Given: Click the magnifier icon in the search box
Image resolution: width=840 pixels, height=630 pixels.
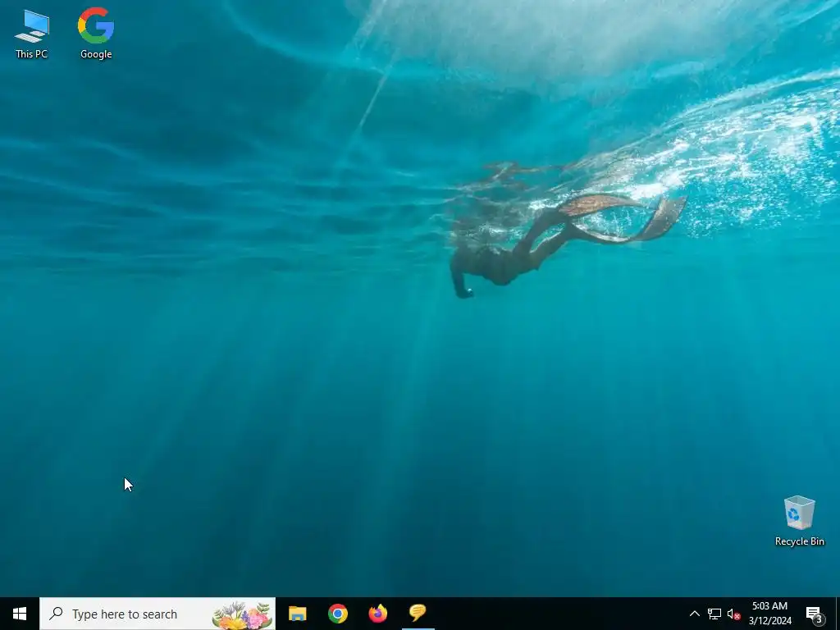Looking at the screenshot, I should [x=56, y=614].
